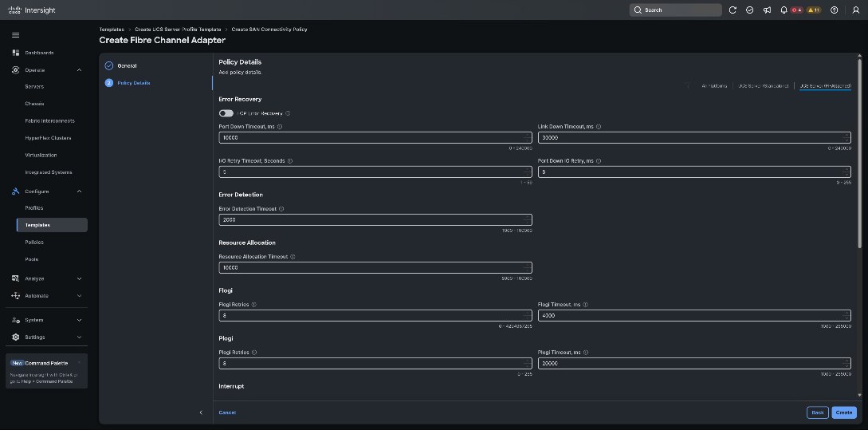
Task: Go to Create SAN Connectivity Policy breadcrumb
Action: click(269, 30)
